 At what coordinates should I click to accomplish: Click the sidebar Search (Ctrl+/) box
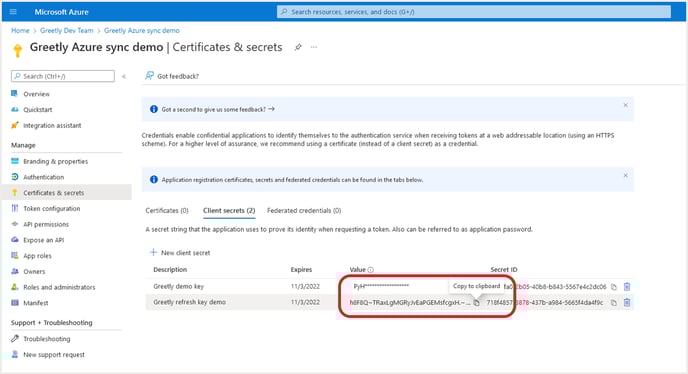point(63,76)
